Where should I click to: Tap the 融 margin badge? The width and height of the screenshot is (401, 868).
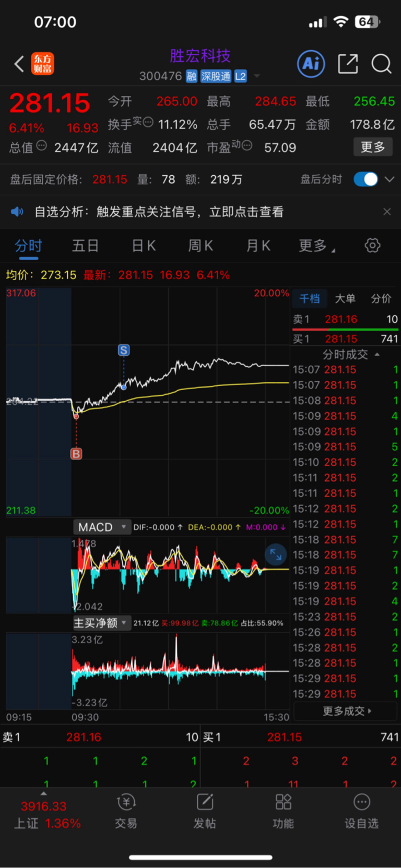[x=192, y=76]
